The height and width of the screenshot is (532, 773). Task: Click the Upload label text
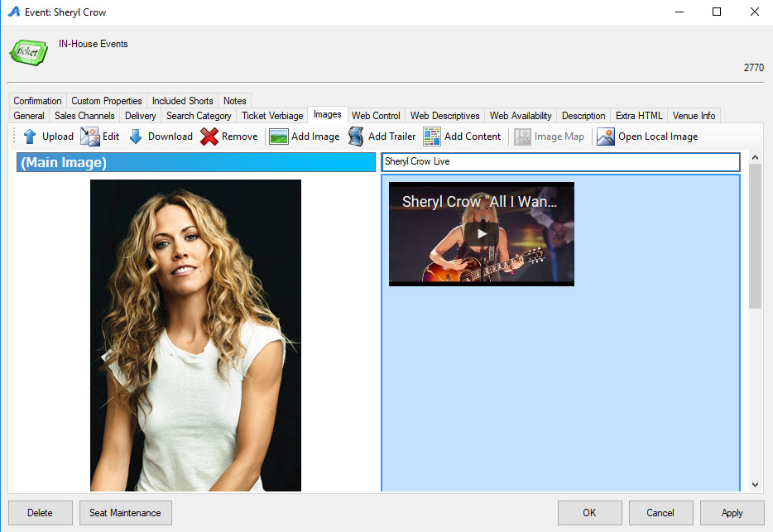[x=58, y=137]
